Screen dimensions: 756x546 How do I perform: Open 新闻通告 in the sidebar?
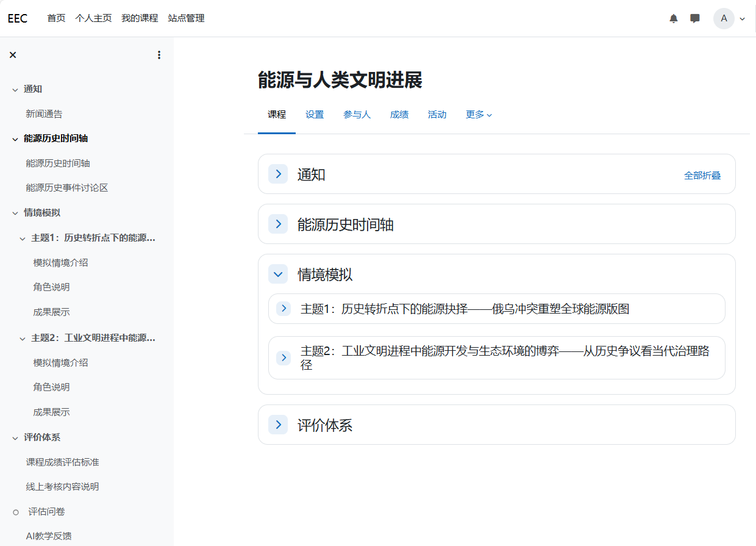44,114
